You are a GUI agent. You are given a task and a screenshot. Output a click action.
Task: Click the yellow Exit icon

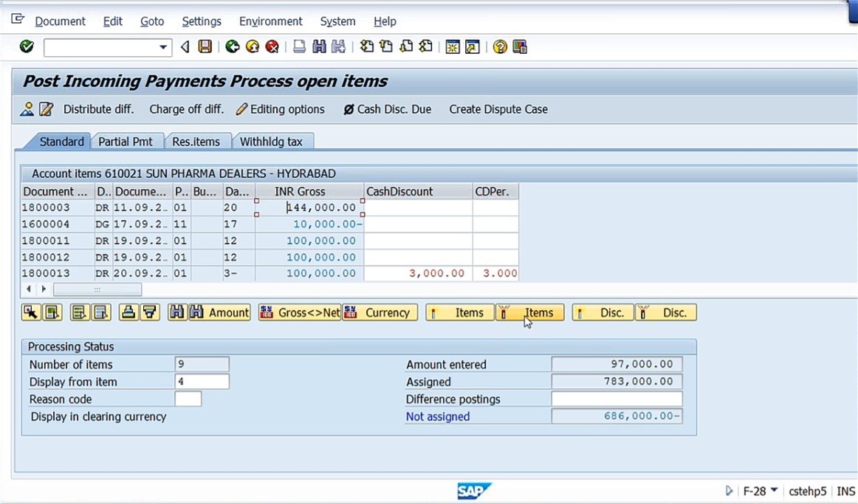pyautogui.click(x=253, y=47)
